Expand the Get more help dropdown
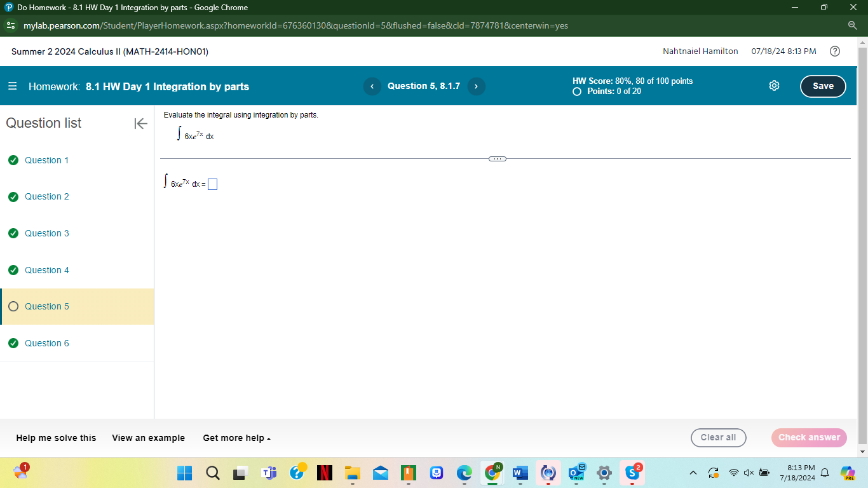This screenshot has width=868, height=488. pos(236,438)
